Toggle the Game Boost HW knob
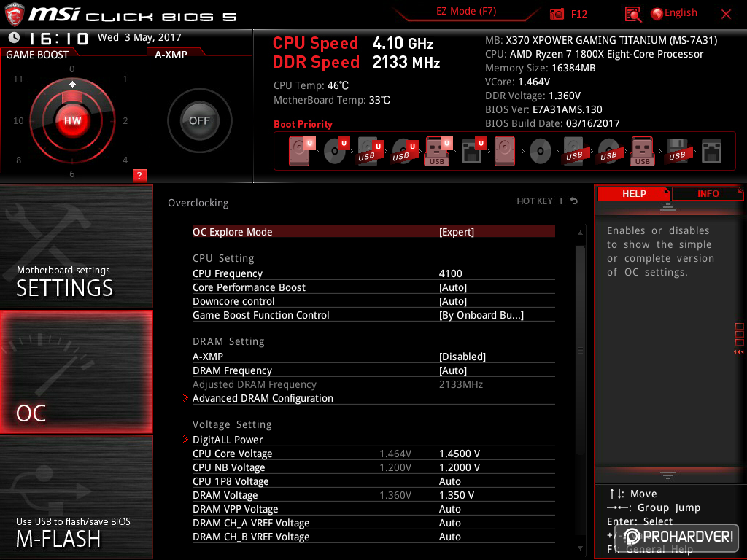Screen dimensions: 747x560 click(72, 120)
